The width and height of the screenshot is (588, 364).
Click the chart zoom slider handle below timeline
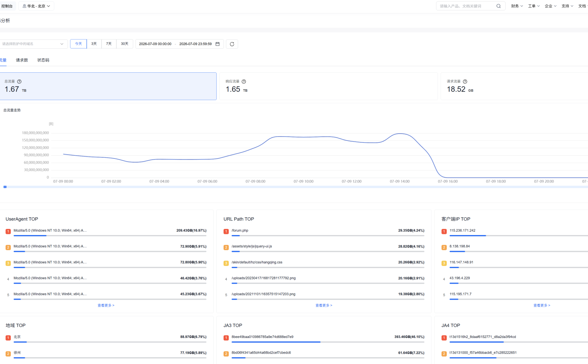coord(5,187)
